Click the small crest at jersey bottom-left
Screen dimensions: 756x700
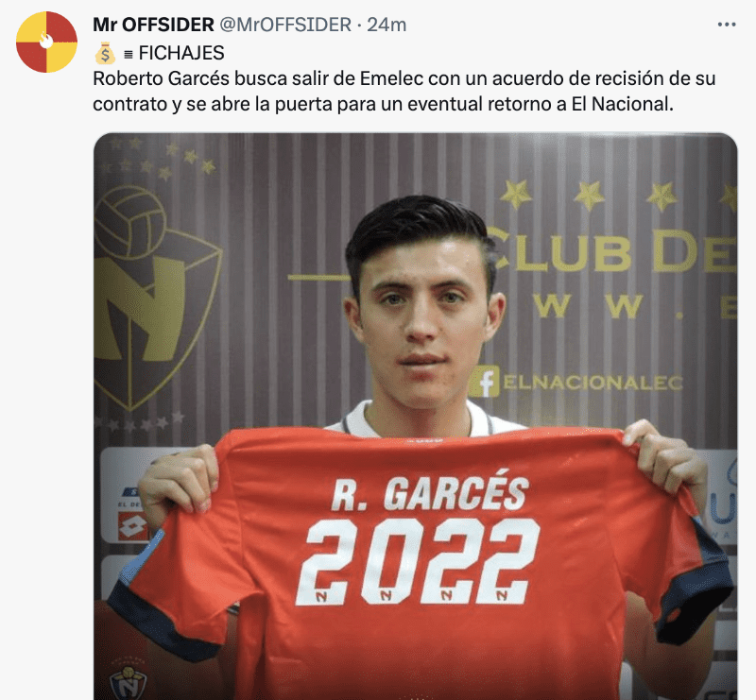coord(129,682)
